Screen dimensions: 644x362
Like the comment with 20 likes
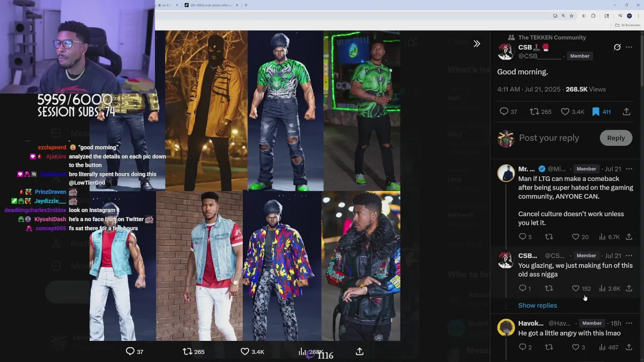click(576, 237)
